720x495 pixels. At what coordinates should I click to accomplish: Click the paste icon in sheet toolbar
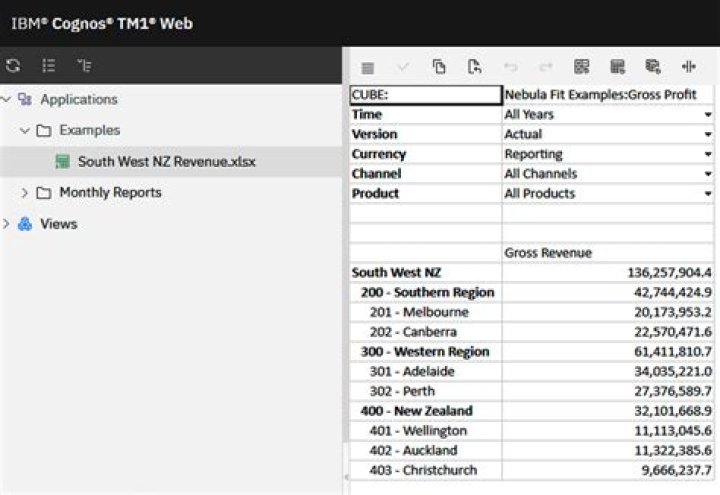(474, 67)
